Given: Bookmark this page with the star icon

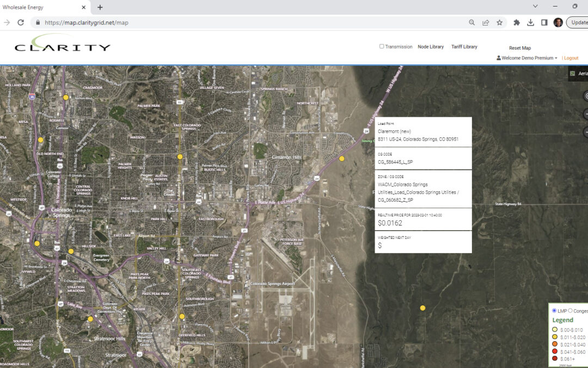Looking at the screenshot, I should click(499, 22).
